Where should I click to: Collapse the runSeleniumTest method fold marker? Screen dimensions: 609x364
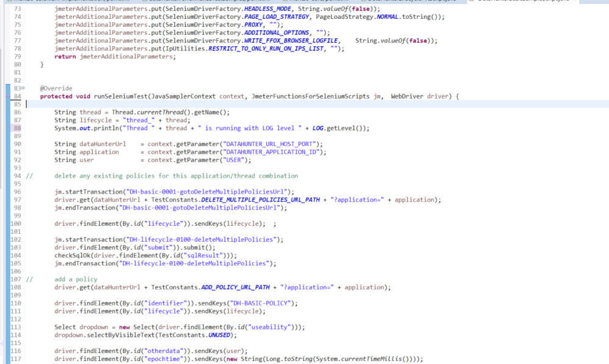23,88
